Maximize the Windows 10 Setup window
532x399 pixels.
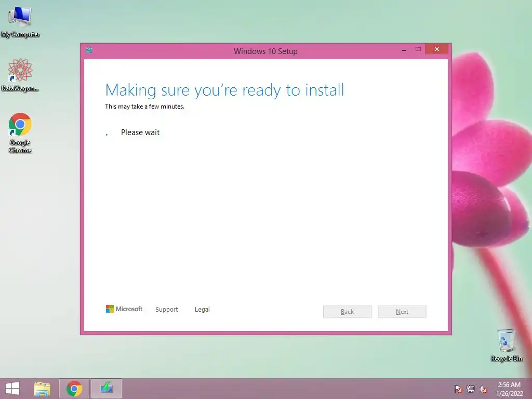click(x=418, y=49)
